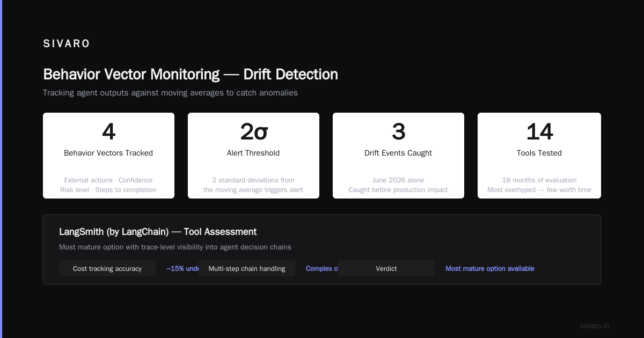Image resolution: width=644 pixels, height=338 pixels.
Task: Click the ~15% value text
Action: tap(182, 268)
